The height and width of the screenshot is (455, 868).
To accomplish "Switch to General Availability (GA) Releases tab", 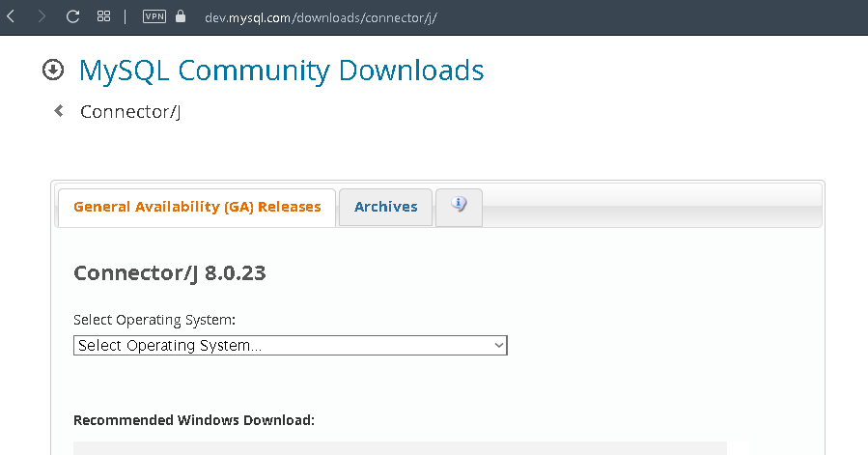I will pos(197,208).
